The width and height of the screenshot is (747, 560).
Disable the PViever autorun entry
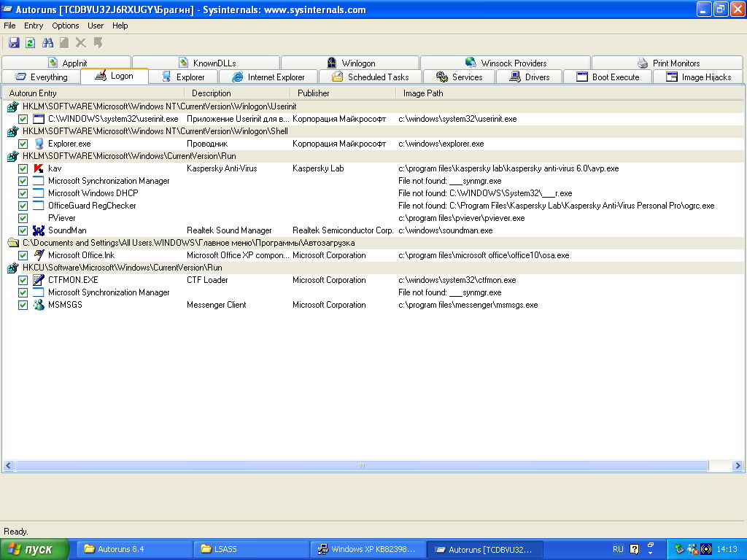(x=23, y=218)
